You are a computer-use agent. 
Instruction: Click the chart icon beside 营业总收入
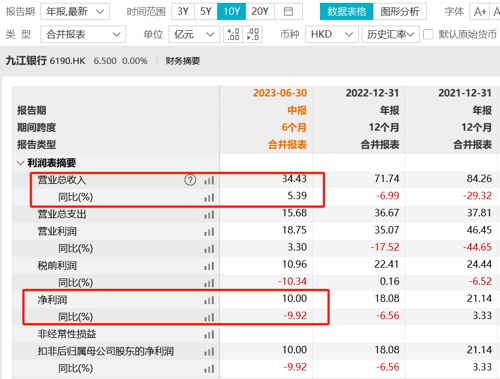point(209,180)
